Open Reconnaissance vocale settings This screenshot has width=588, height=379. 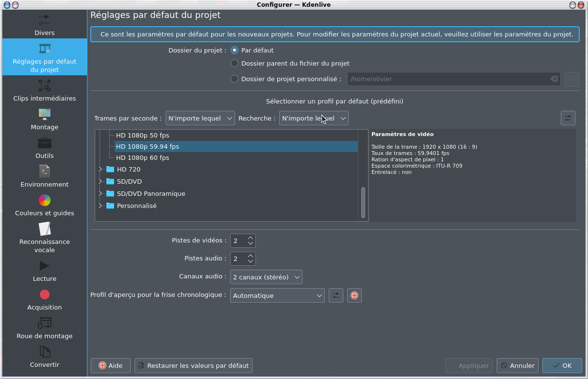(x=45, y=238)
